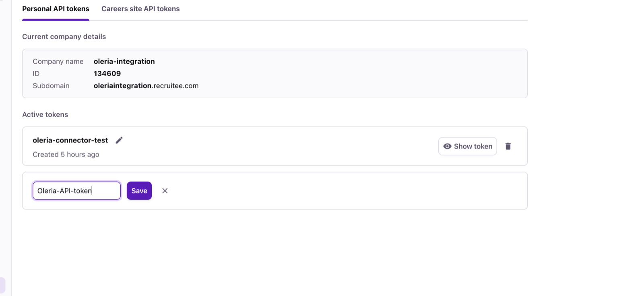Delete the oleria-connector-test token

[508, 146]
